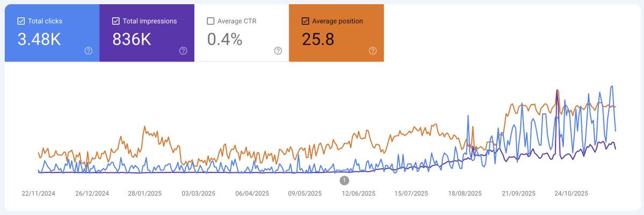The height and width of the screenshot is (215, 644).
Task: Enable the Average CTR checkbox
Action: click(x=211, y=21)
